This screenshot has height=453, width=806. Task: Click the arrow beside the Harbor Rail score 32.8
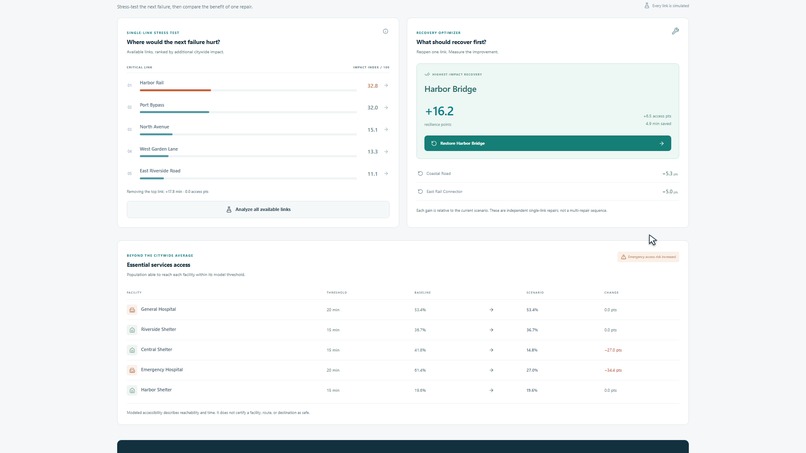pyautogui.click(x=386, y=86)
